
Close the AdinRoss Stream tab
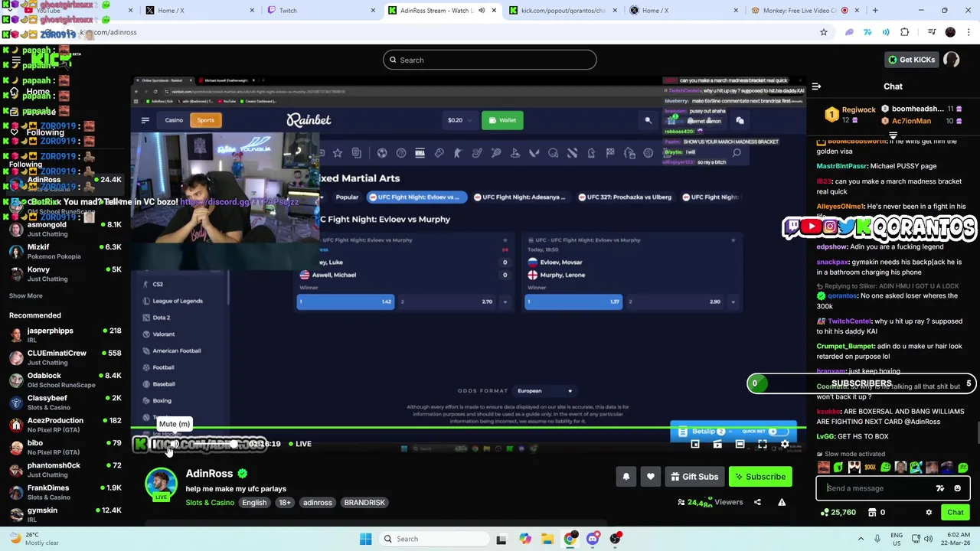pos(494,10)
